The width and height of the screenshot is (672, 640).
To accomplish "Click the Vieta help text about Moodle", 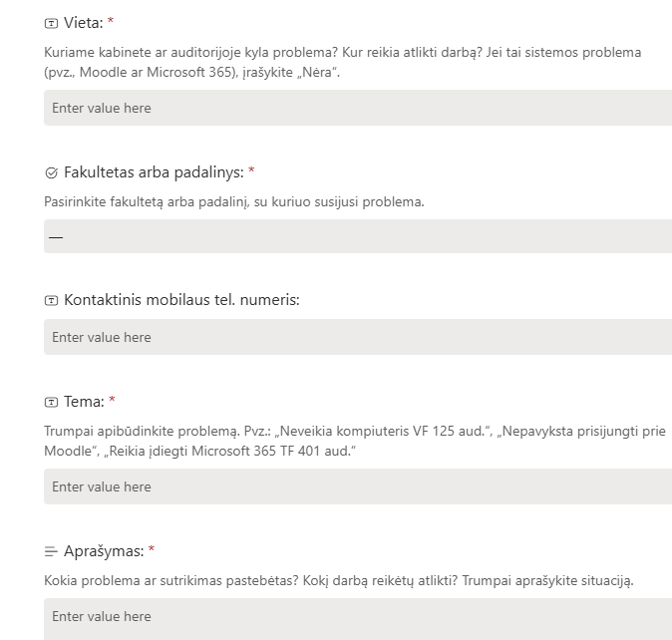I will coord(342,62).
